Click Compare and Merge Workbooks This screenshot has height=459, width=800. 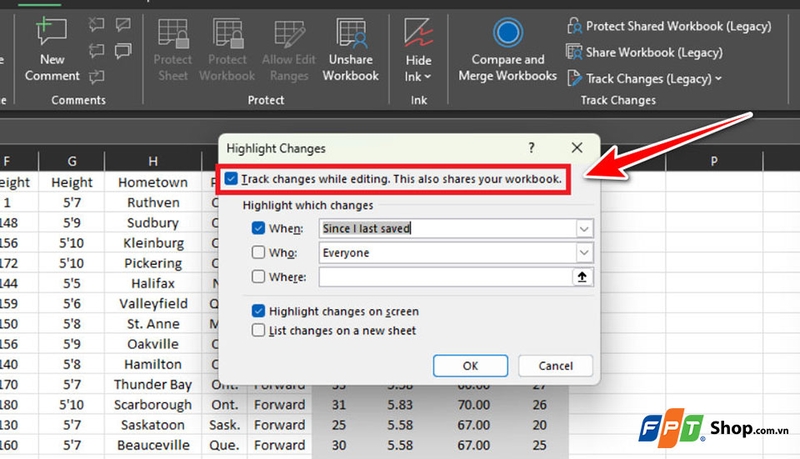click(507, 50)
